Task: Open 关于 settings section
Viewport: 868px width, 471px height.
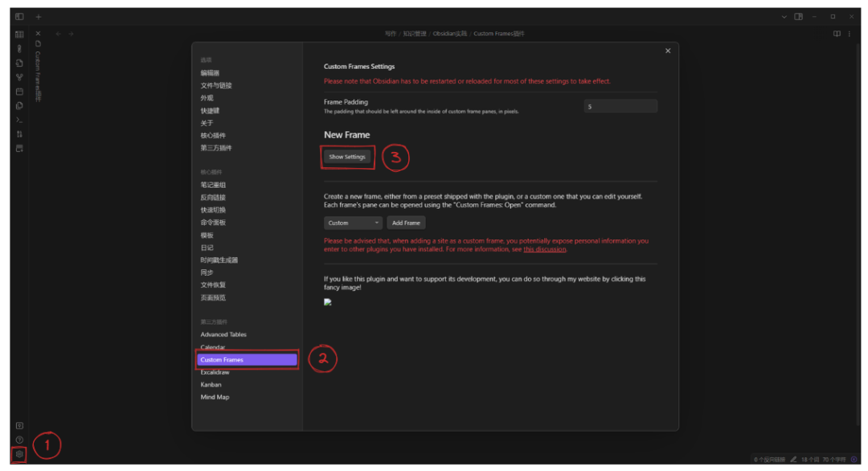Action: coord(207,123)
